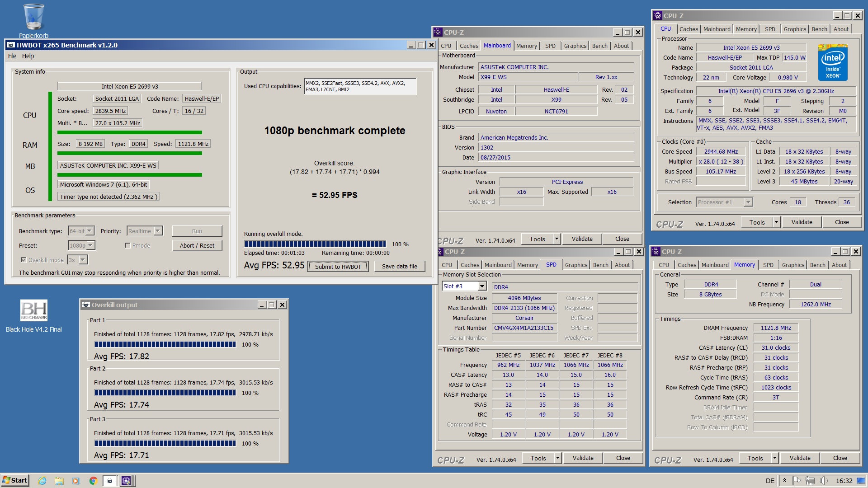868x488 pixels.
Task: Click the 16:32 taskbar clock
Action: point(844,481)
